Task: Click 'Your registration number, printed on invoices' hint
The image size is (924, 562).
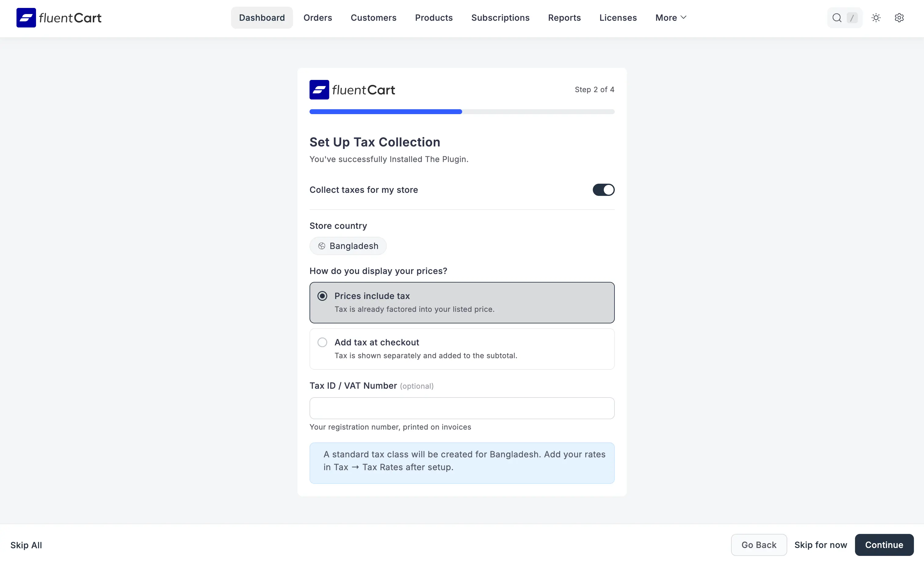Action: (x=390, y=427)
